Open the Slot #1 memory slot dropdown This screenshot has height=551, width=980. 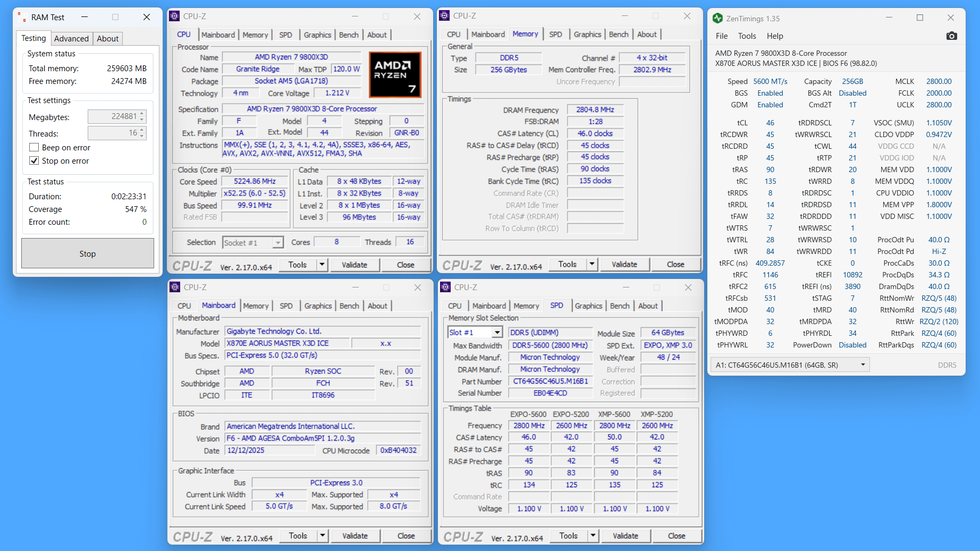(x=497, y=333)
